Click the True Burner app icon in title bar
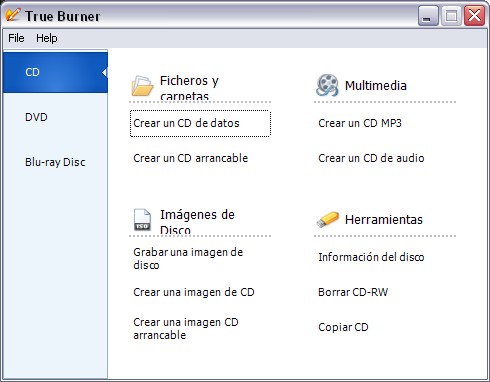The image size is (490, 382). [x=13, y=15]
